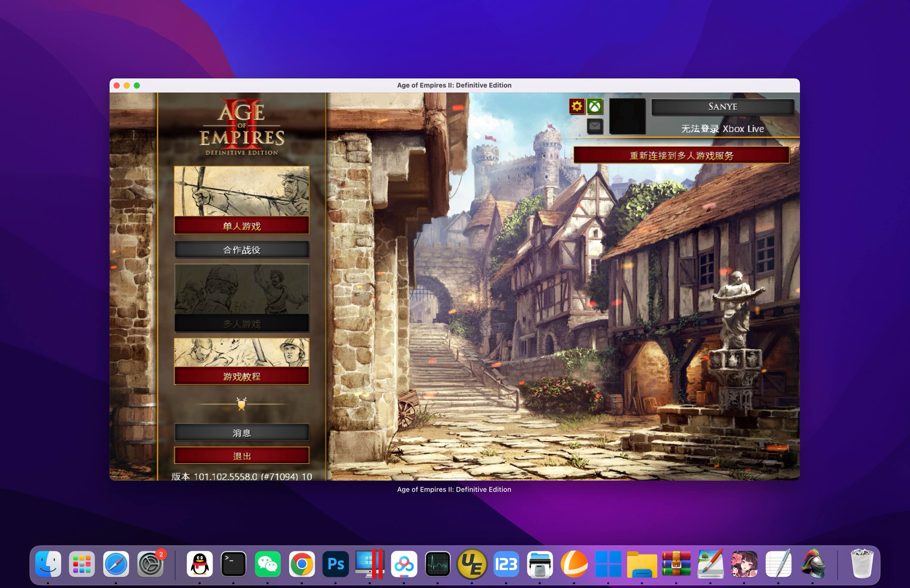Open the Windows 11 logo in Dock
Image resolution: width=910 pixels, height=588 pixels.
pyautogui.click(x=608, y=564)
